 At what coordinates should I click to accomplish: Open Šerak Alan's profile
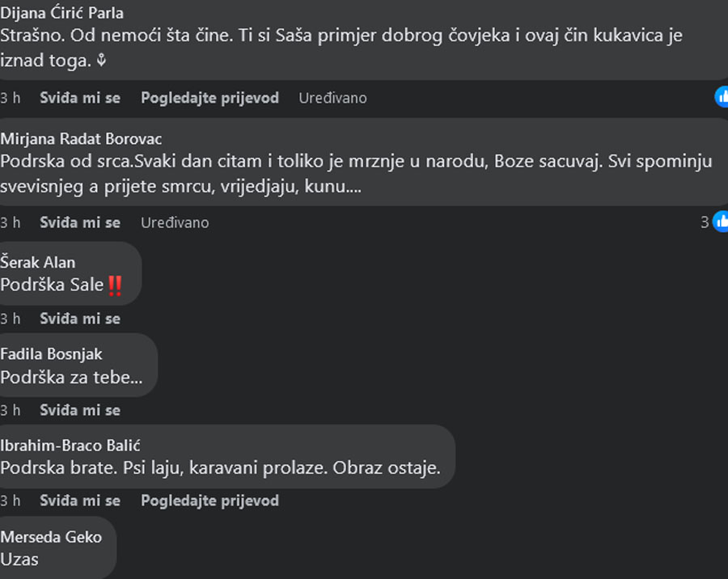coord(37,262)
